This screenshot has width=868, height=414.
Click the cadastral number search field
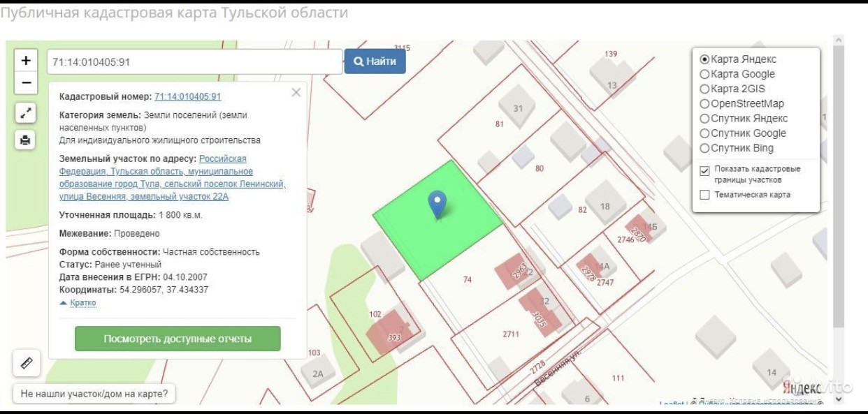click(x=194, y=61)
